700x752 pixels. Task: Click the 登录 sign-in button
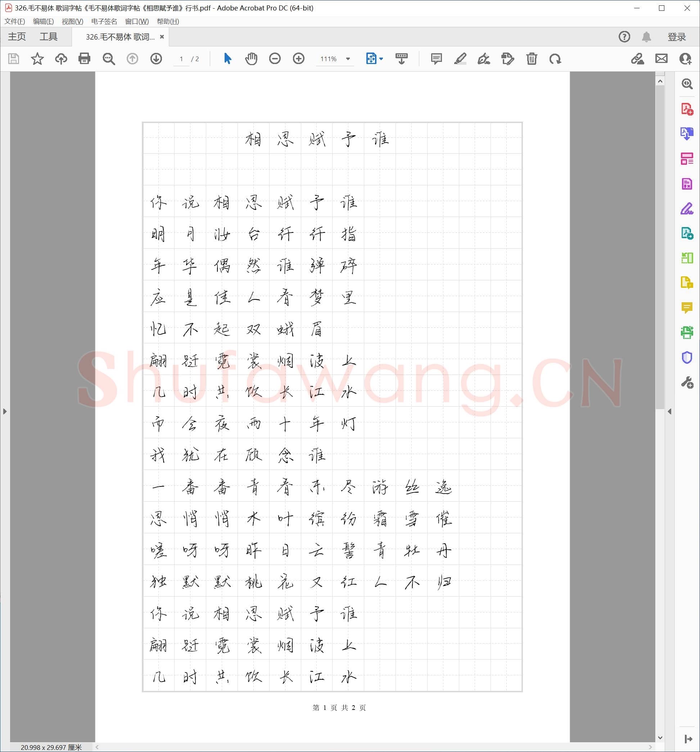point(677,36)
